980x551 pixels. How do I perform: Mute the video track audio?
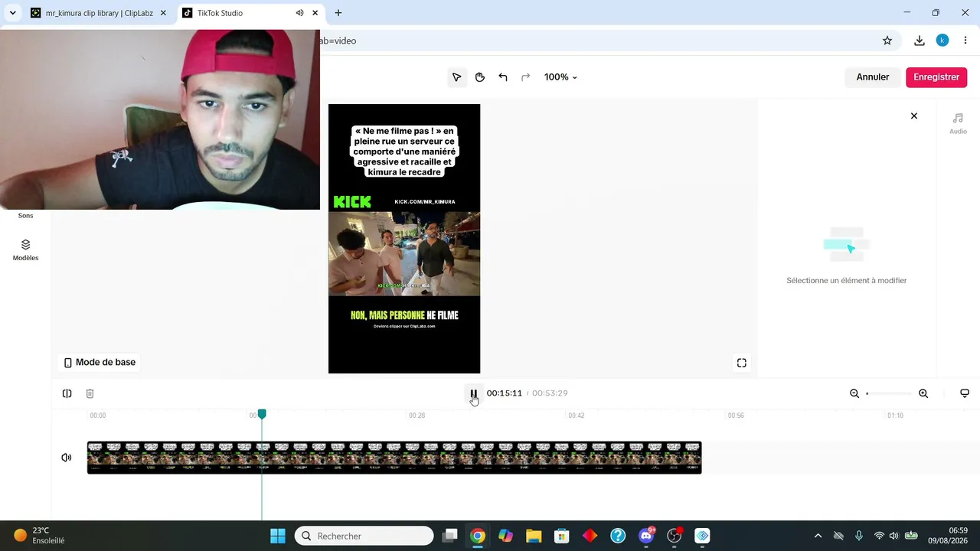click(x=67, y=458)
